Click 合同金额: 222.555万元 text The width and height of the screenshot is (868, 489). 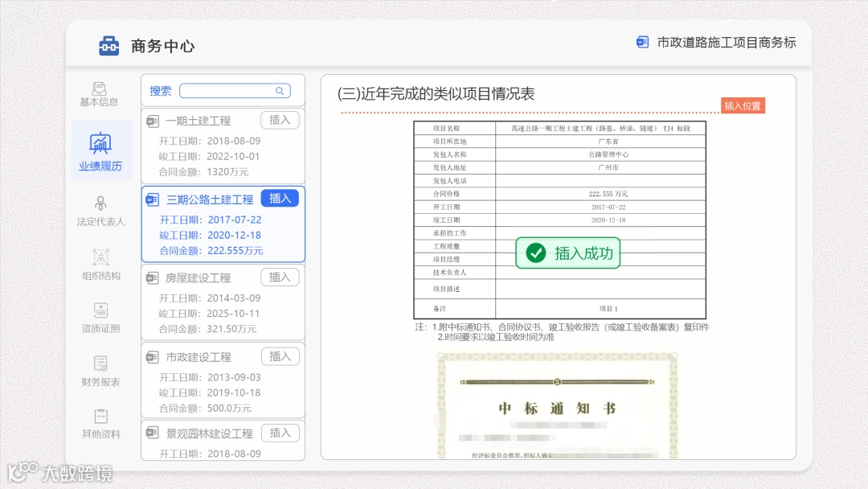[x=211, y=250]
